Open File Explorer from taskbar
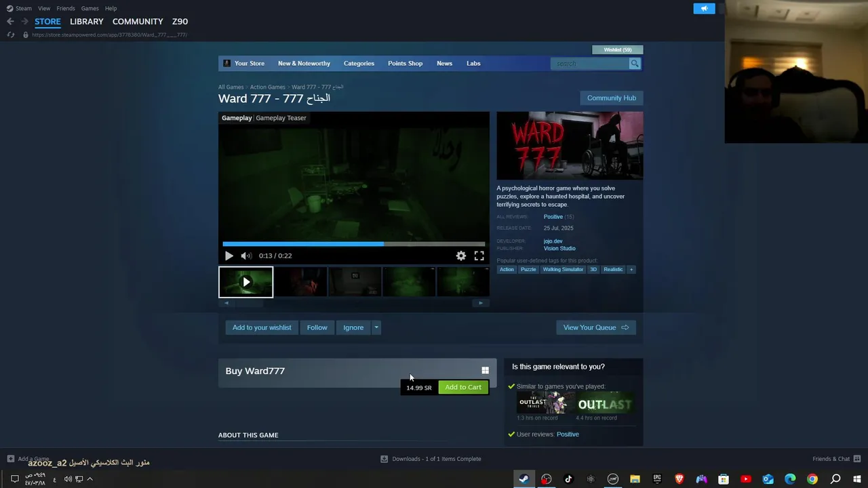 (x=635, y=479)
